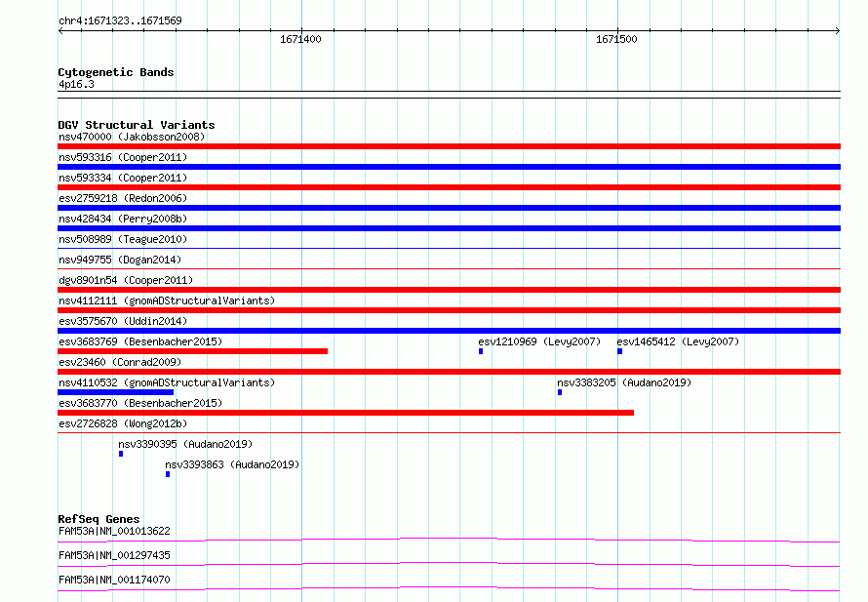This screenshot has width=868, height=602.
Task: Click the blue nsv4110532 gnomAD variant bar
Action: 116,392
